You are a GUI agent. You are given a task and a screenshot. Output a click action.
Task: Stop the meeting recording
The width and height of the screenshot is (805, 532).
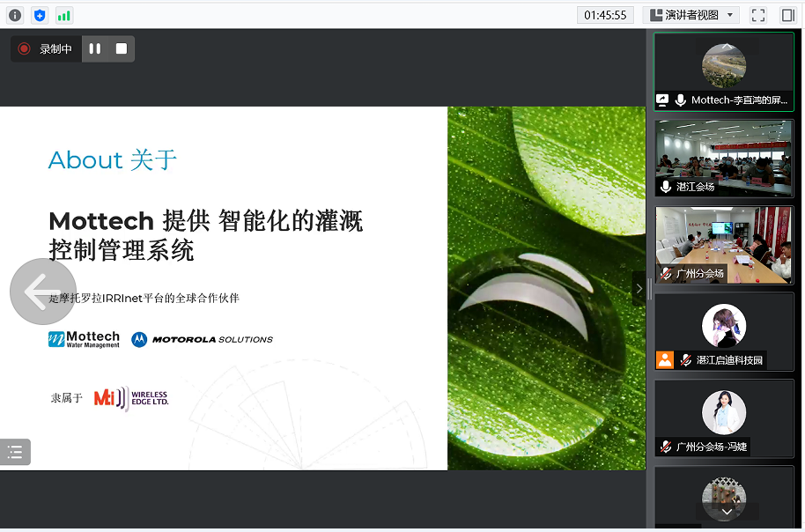(x=122, y=48)
